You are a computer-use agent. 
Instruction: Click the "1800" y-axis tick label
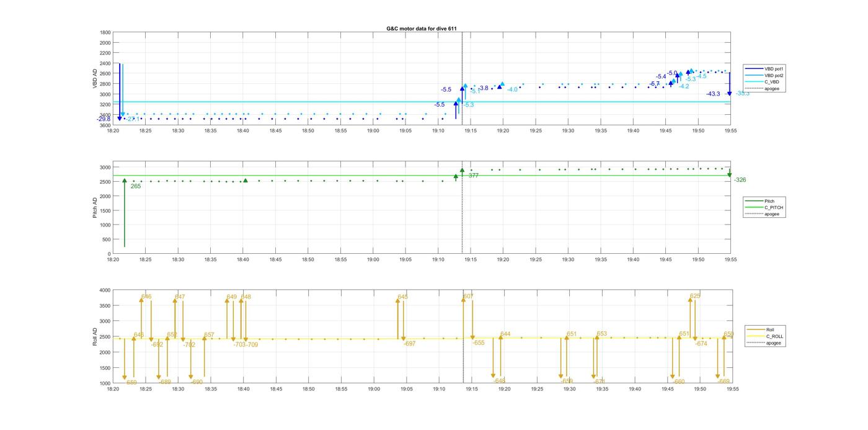tap(105, 32)
